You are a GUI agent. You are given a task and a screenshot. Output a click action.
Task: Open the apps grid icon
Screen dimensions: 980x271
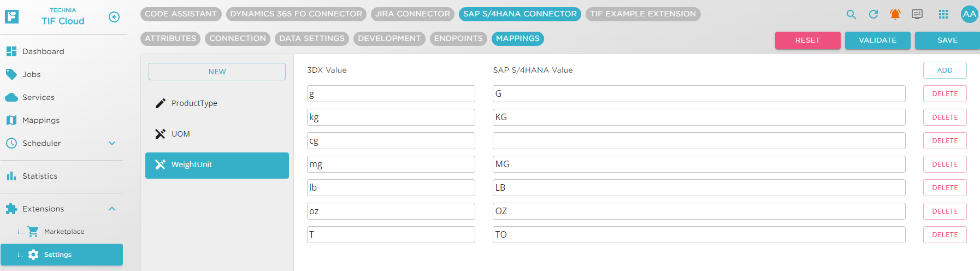943,15
